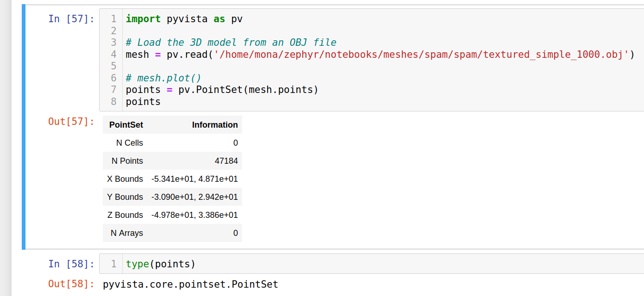644x296 pixels.
Task: Click the N Points value 47184
Action: (229, 160)
